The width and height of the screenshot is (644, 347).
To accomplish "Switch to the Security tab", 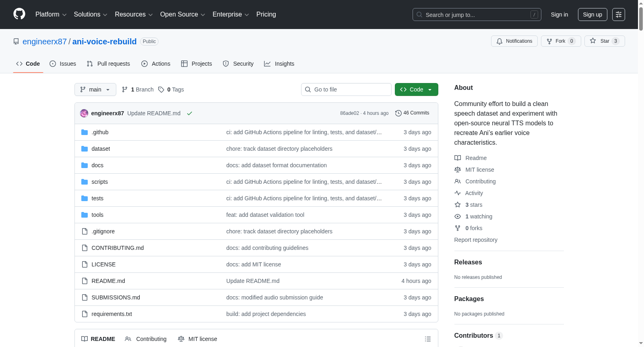I will point(238,64).
